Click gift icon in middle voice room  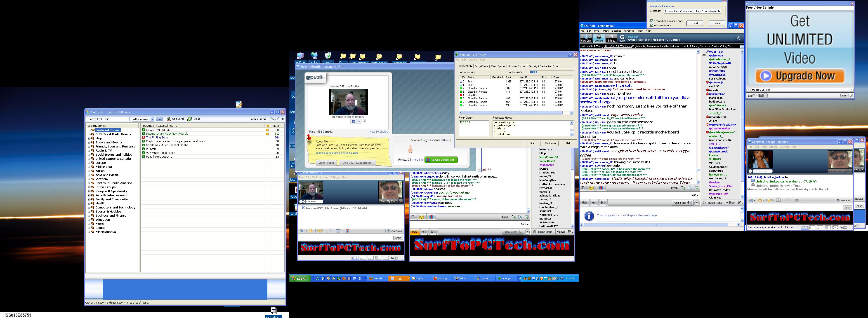point(431,217)
